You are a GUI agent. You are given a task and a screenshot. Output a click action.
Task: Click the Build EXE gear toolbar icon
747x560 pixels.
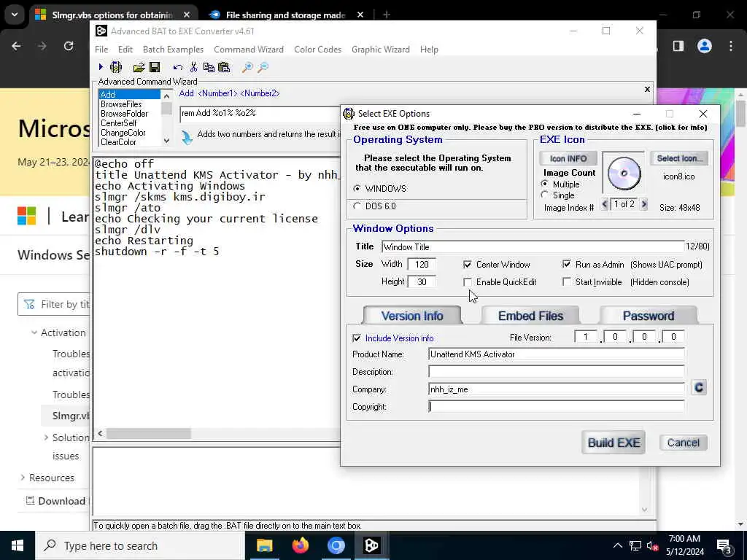(x=116, y=67)
